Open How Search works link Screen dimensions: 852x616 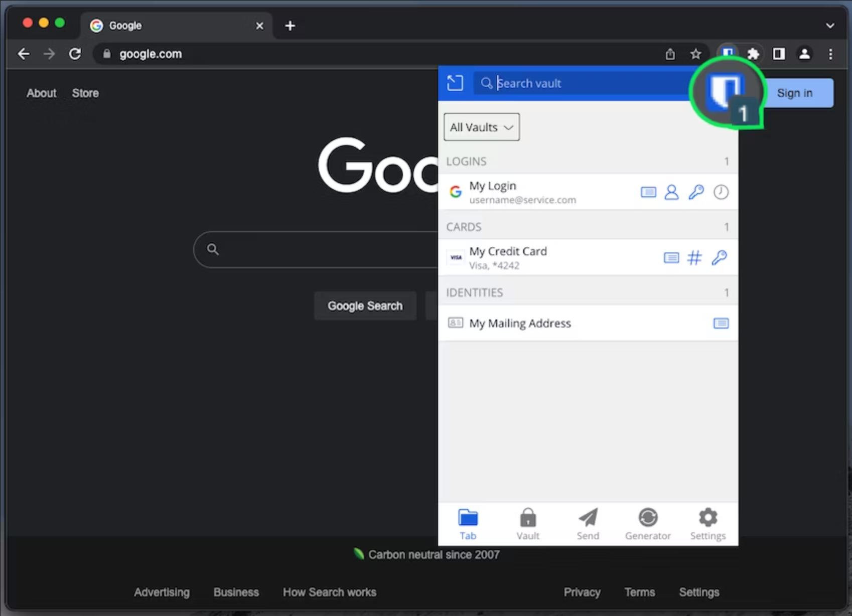pyautogui.click(x=330, y=592)
